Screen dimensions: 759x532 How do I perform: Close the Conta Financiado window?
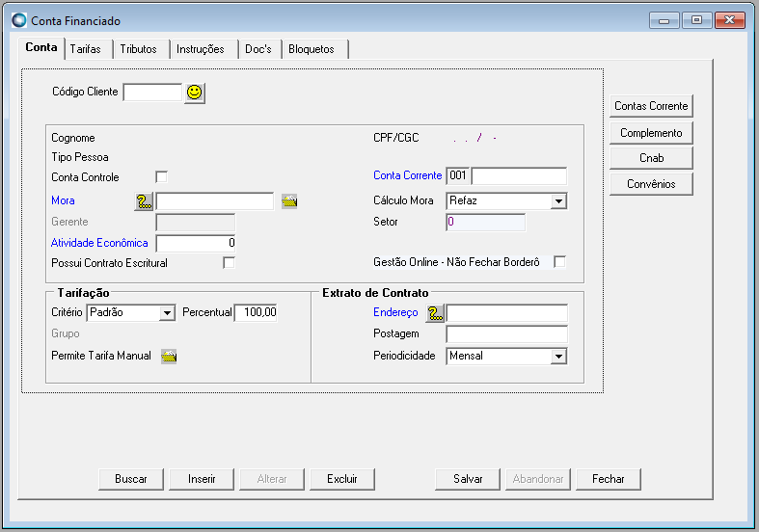(729, 20)
